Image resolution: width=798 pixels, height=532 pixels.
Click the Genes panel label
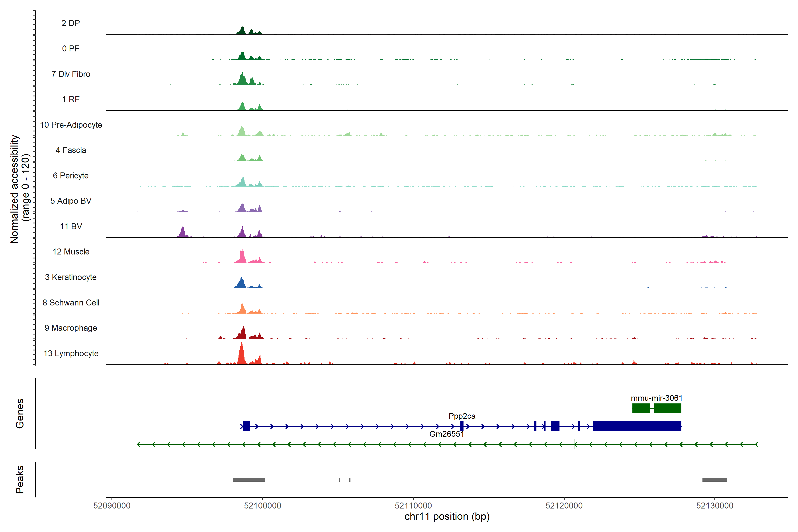[20, 414]
